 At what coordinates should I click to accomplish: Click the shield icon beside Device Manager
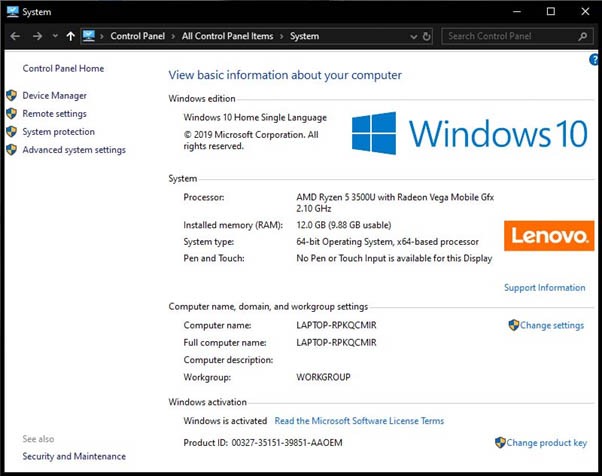click(12, 95)
